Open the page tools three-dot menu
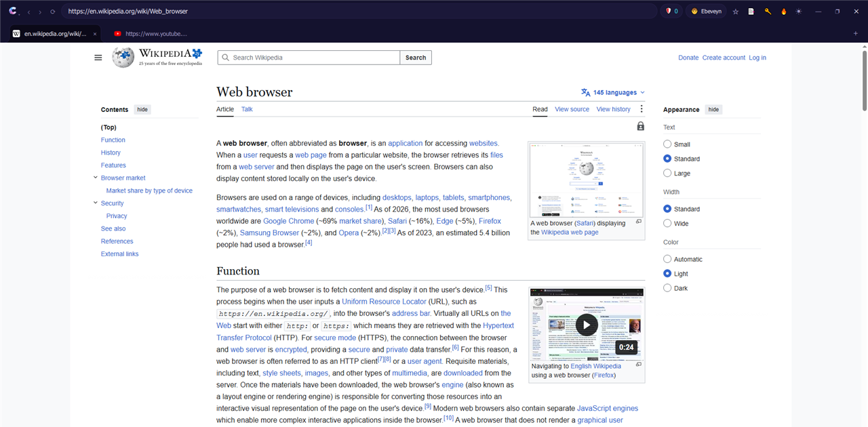The width and height of the screenshot is (868, 427). click(642, 109)
